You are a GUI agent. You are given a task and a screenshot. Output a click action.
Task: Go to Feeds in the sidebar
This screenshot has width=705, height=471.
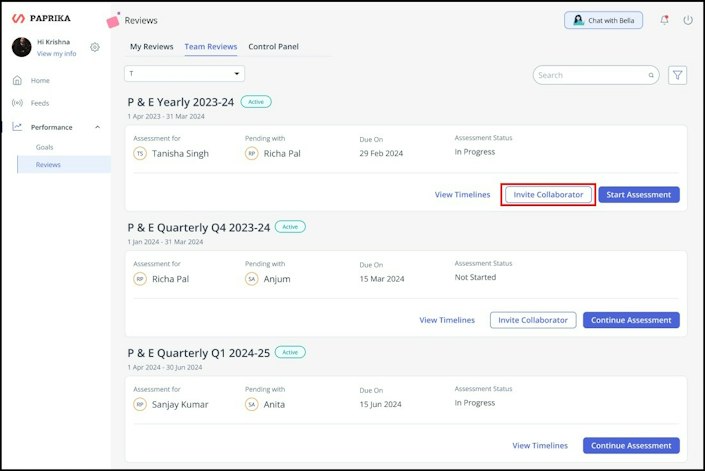[40, 103]
